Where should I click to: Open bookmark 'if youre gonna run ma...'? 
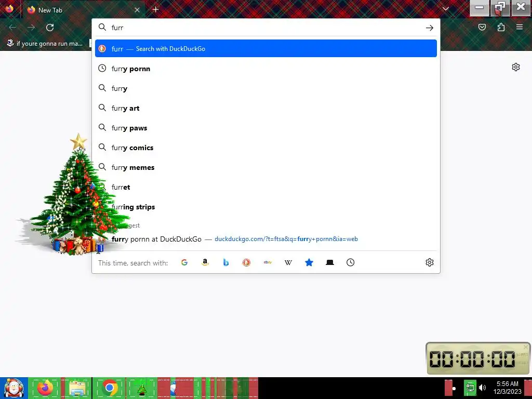coord(45,44)
